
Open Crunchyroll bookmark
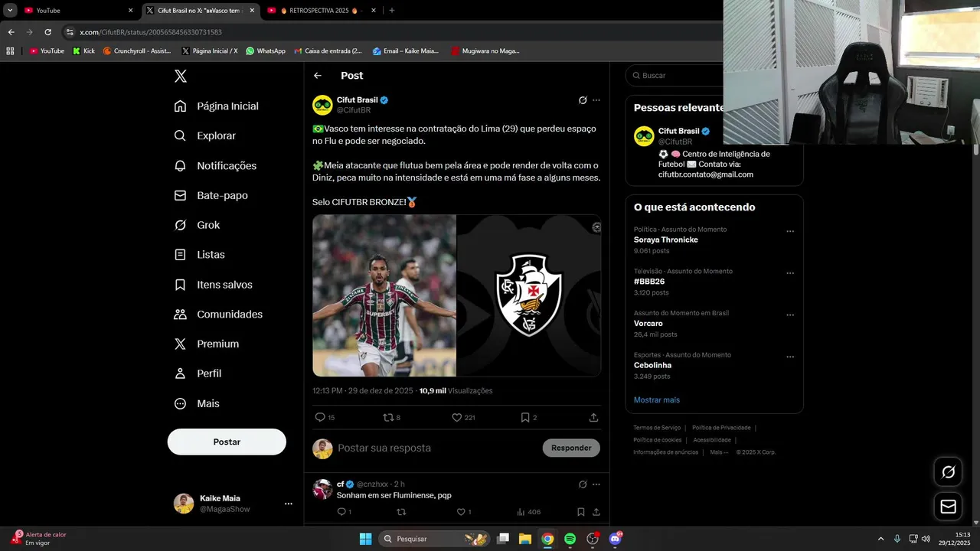137,51
